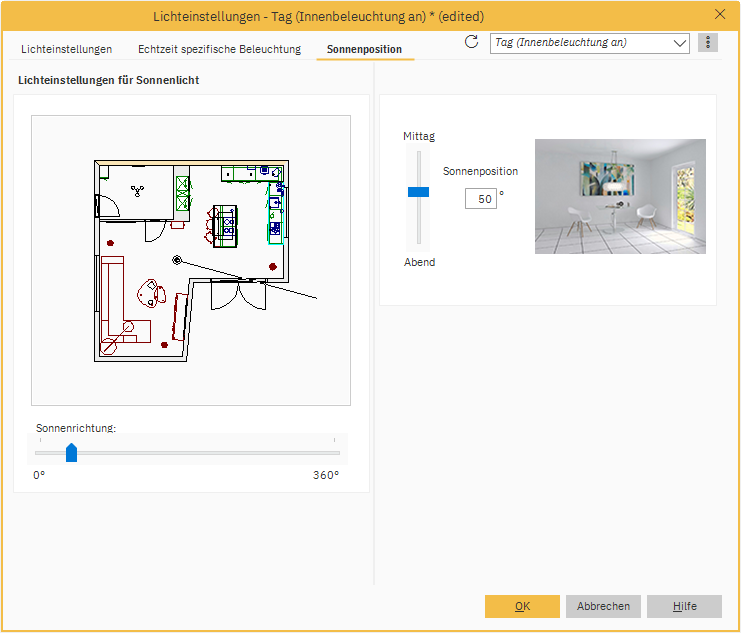Open the Echtzeit spezifische Beleuchtung tab
The image size is (741, 633).
tap(219, 49)
